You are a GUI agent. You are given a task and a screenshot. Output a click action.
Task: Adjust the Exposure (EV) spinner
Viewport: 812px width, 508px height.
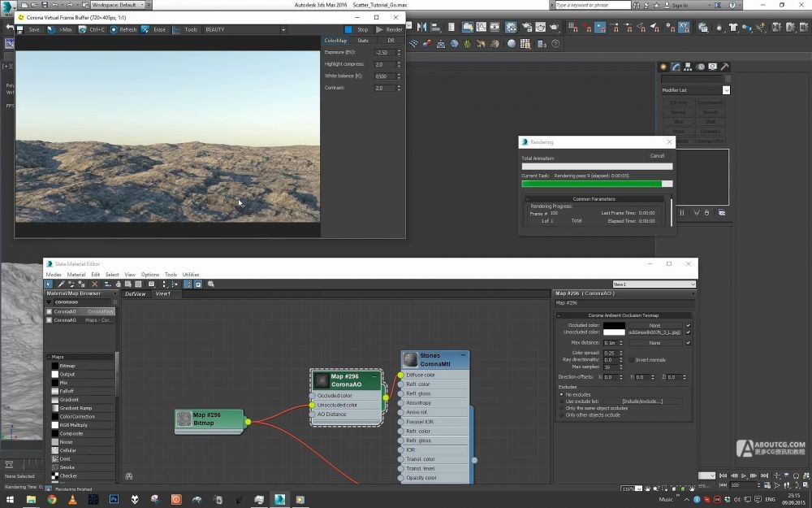[x=399, y=52]
